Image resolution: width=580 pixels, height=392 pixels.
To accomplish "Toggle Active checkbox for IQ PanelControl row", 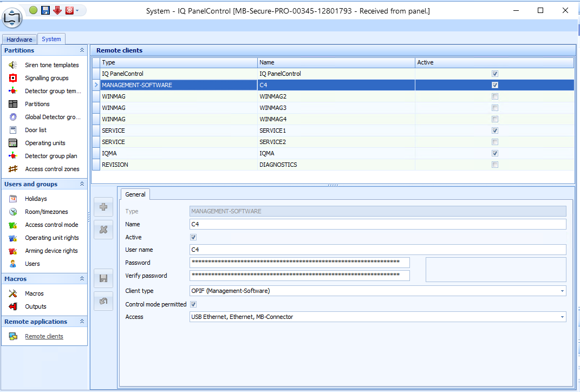I will pyautogui.click(x=495, y=74).
